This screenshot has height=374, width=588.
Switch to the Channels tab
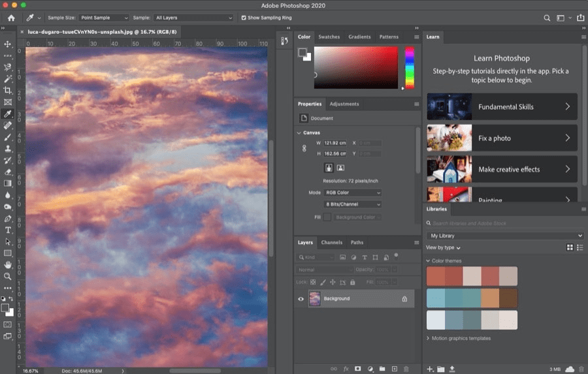332,242
